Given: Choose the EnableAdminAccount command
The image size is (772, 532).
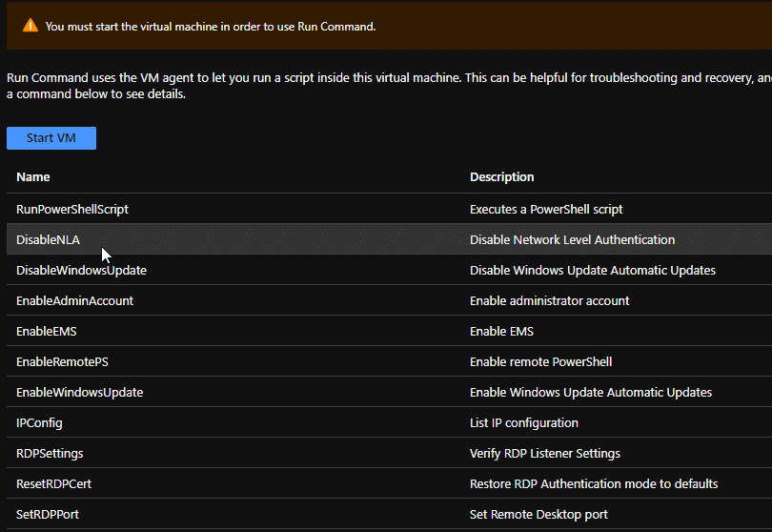Looking at the screenshot, I should 75,301.
